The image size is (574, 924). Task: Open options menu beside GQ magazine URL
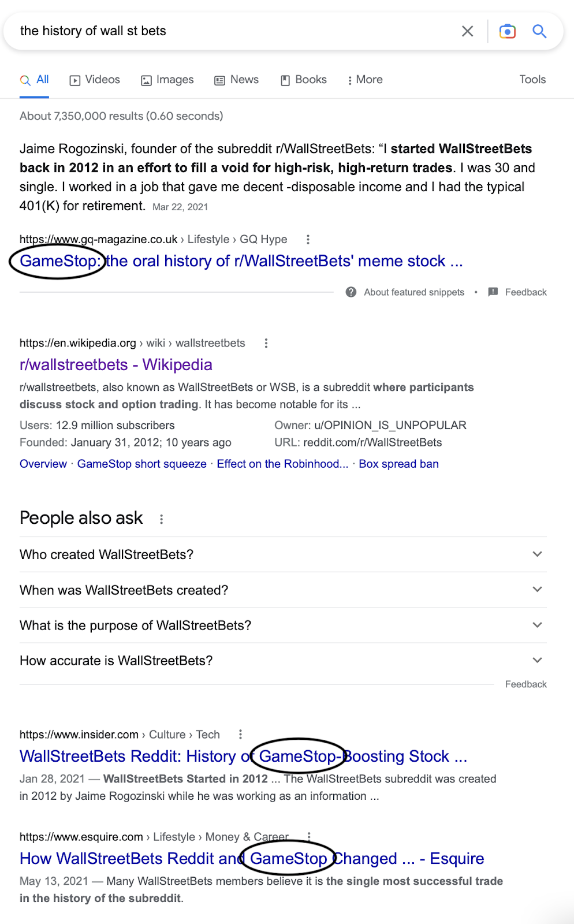click(308, 239)
